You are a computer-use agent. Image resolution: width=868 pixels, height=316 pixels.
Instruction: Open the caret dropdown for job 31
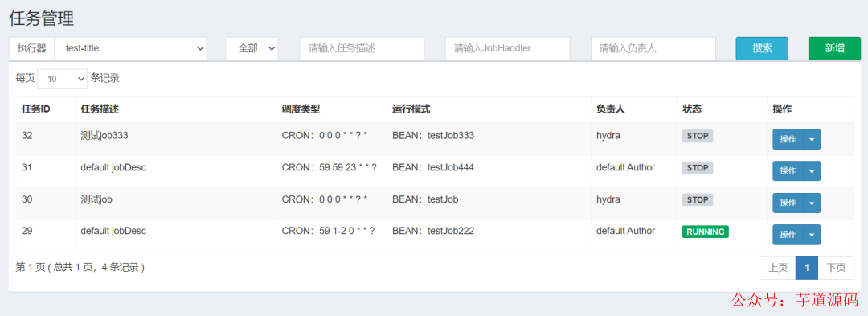(x=812, y=171)
